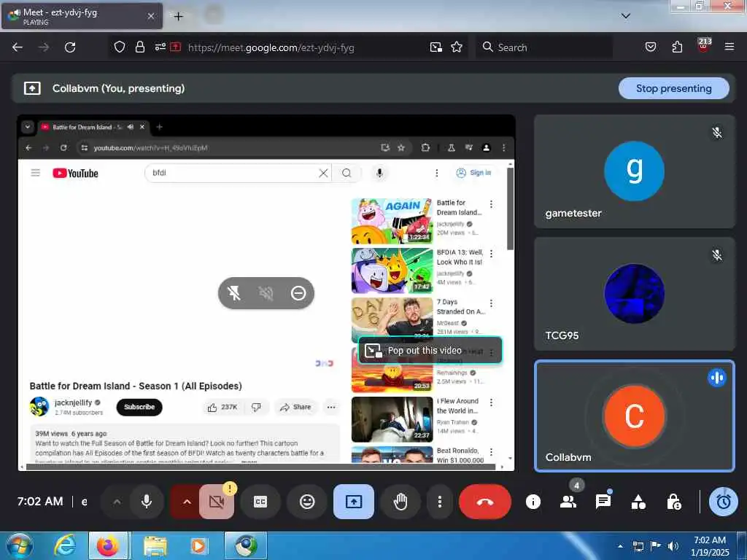The image size is (747, 560).
Task: Click the present screen button in toolbar
Action: point(354,502)
